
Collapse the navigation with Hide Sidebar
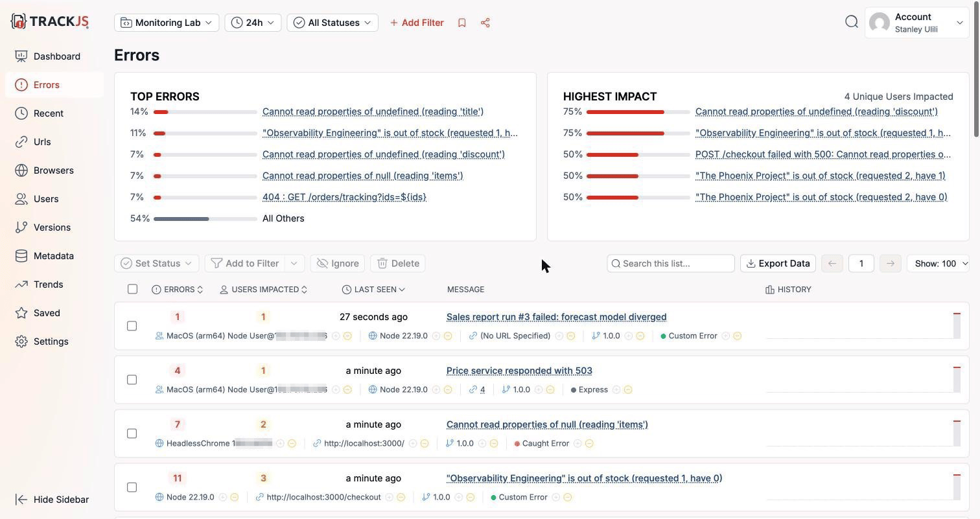tap(52, 500)
